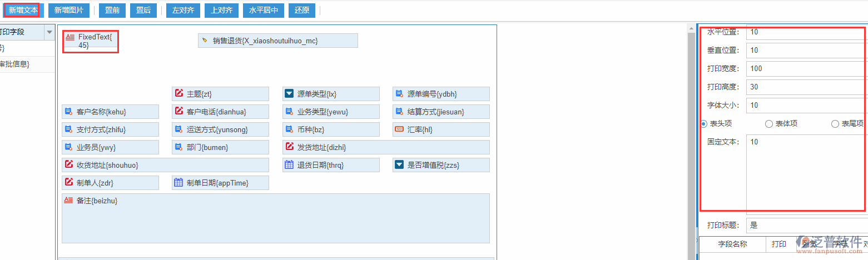Screen dimensions: 868x260
Task: Click dropdown icon of 是否增值税{zzs} field
Action: pyautogui.click(x=399, y=164)
